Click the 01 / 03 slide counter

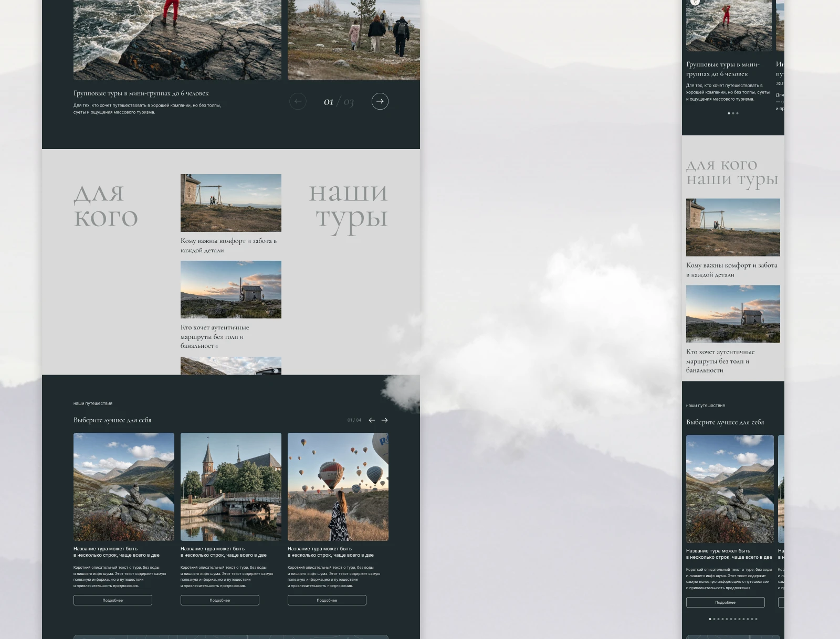(x=339, y=102)
